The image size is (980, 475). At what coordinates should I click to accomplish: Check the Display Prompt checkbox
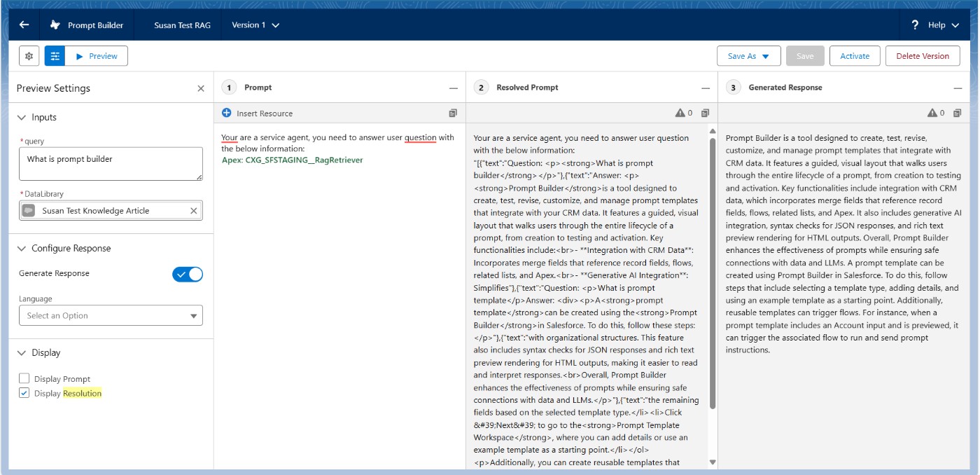24,379
